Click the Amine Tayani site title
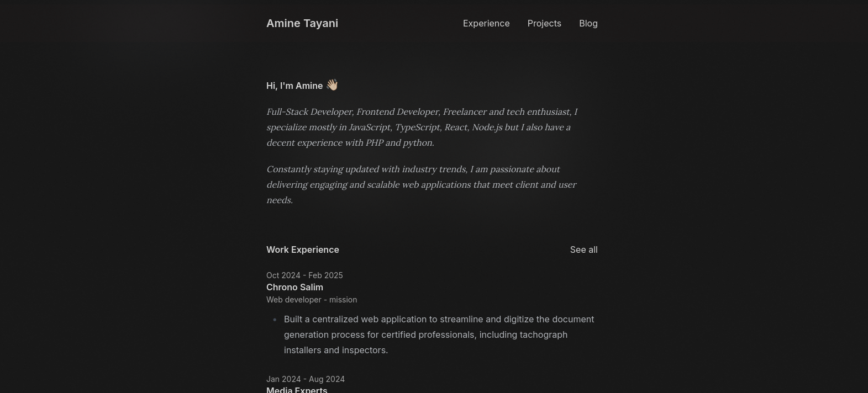This screenshot has width=868, height=393. pos(302,23)
